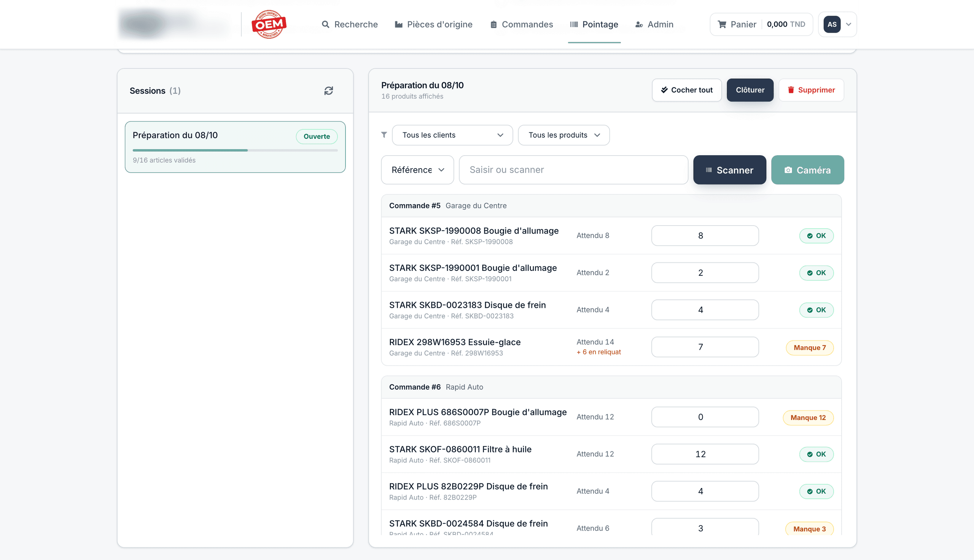Click the Caméra button
This screenshot has width=974, height=560.
click(807, 170)
